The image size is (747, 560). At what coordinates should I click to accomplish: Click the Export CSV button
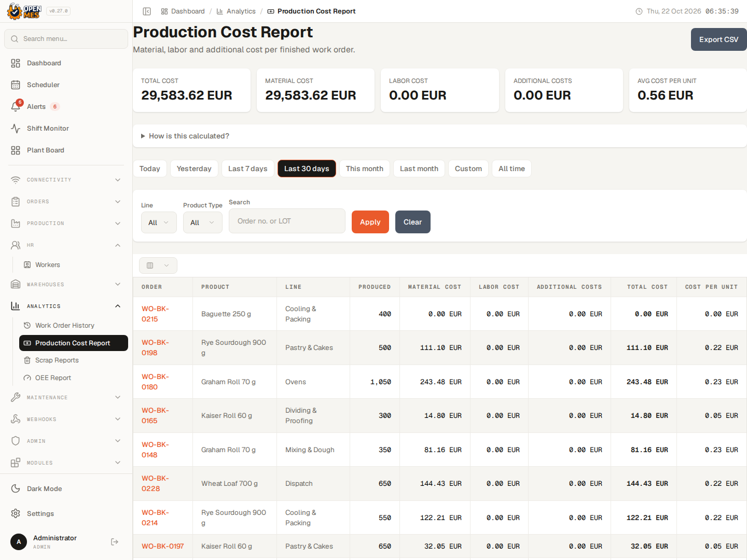[x=718, y=39]
